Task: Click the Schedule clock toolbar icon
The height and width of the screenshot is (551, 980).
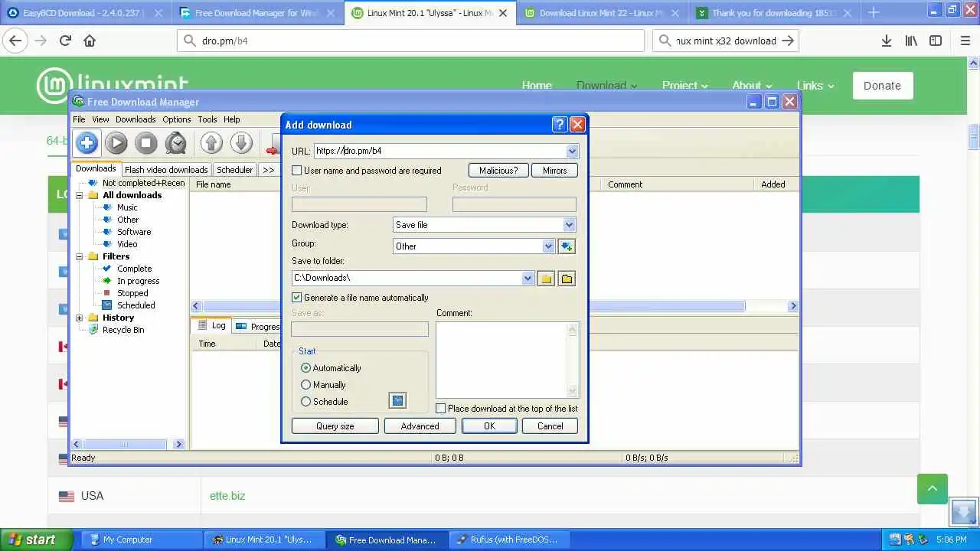Action: click(x=176, y=142)
